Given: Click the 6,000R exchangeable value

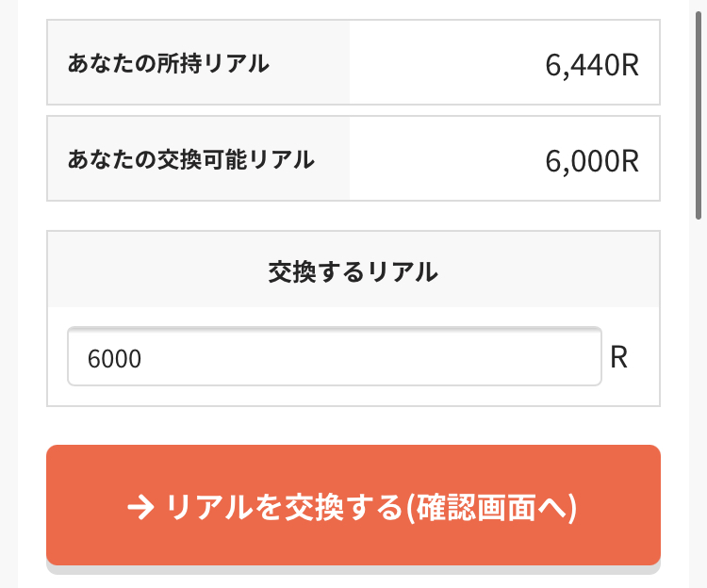Looking at the screenshot, I should click(x=592, y=161).
